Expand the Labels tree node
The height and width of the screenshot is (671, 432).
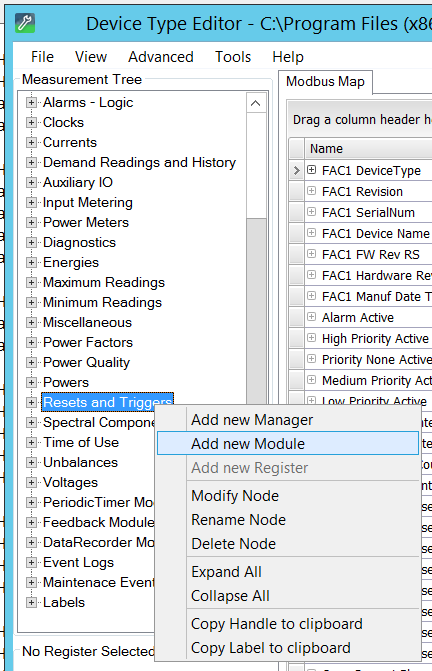pyautogui.click(x=31, y=602)
